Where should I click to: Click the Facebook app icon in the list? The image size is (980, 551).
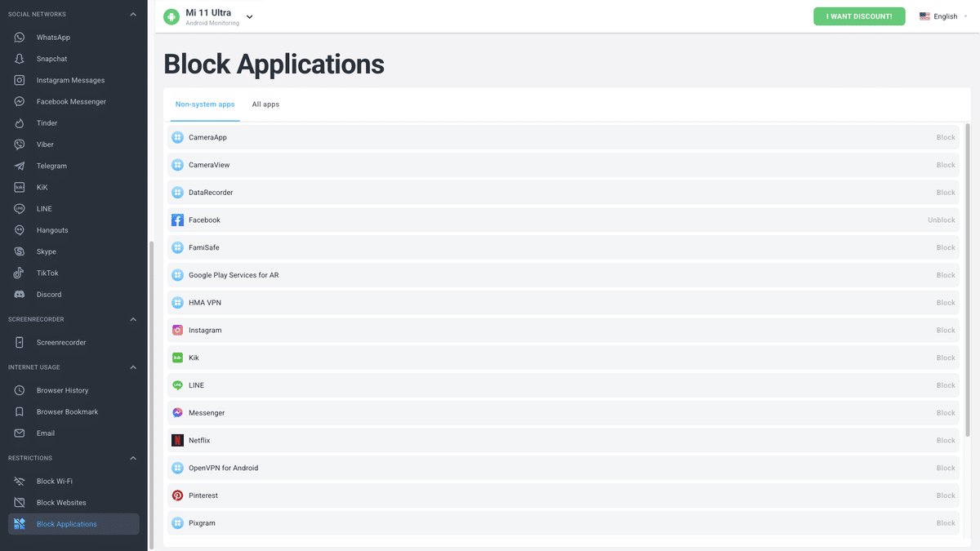click(177, 220)
